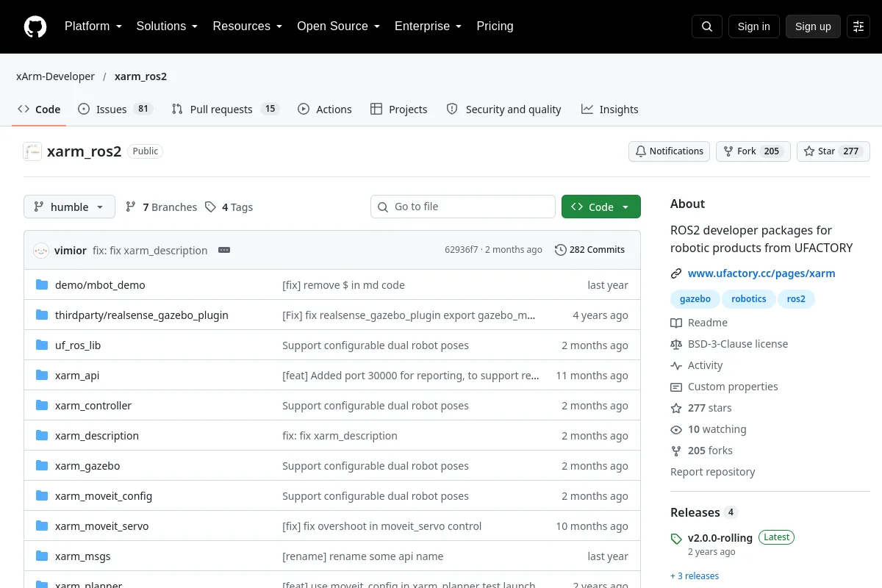The image size is (882, 588).
Task: Click the folder icon beside uf_ros_lib
Action: [42, 345]
